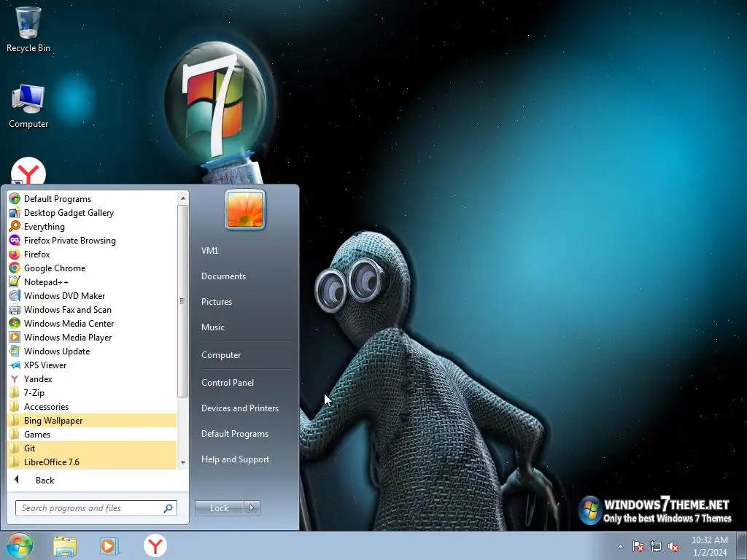The height and width of the screenshot is (560, 747).
Task: Start Firefox Private Browsing icon
Action: [x=15, y=240]
